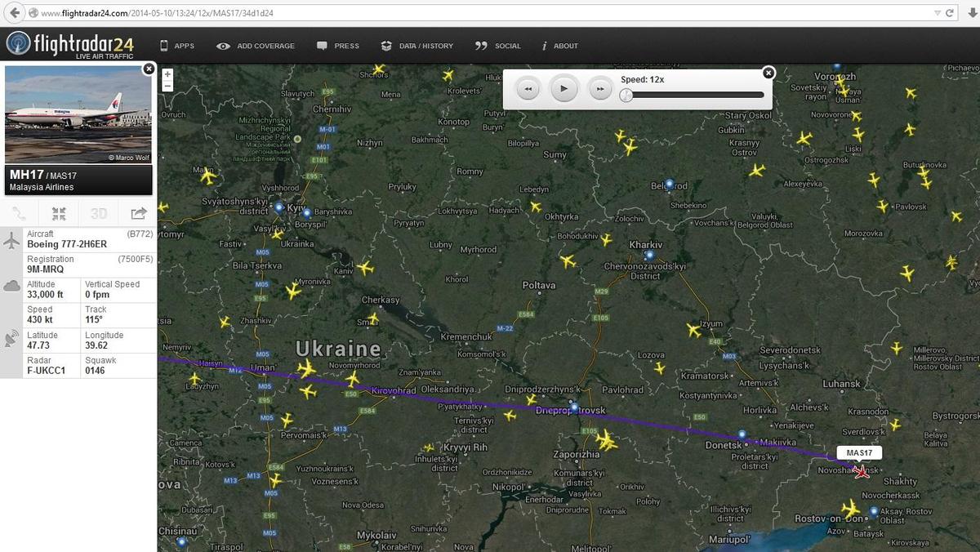
Task: Click the B772 aircraft code
Action: pos(140,234)
